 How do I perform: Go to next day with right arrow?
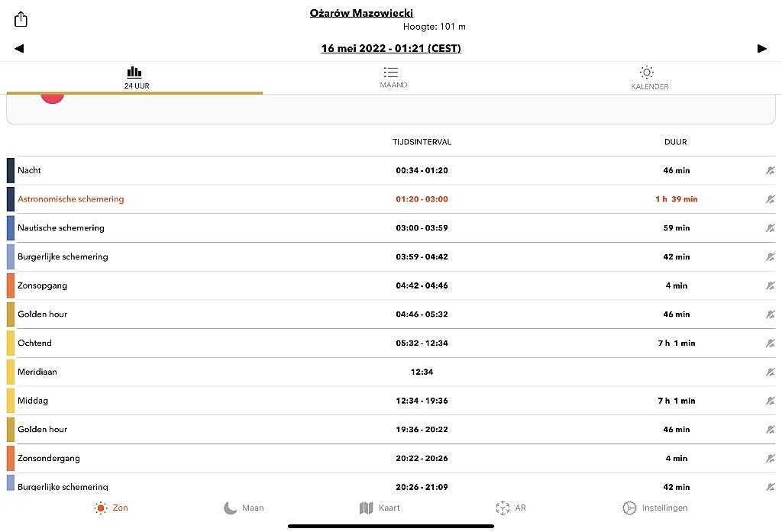pyautogui.click(x=761, y=49)
